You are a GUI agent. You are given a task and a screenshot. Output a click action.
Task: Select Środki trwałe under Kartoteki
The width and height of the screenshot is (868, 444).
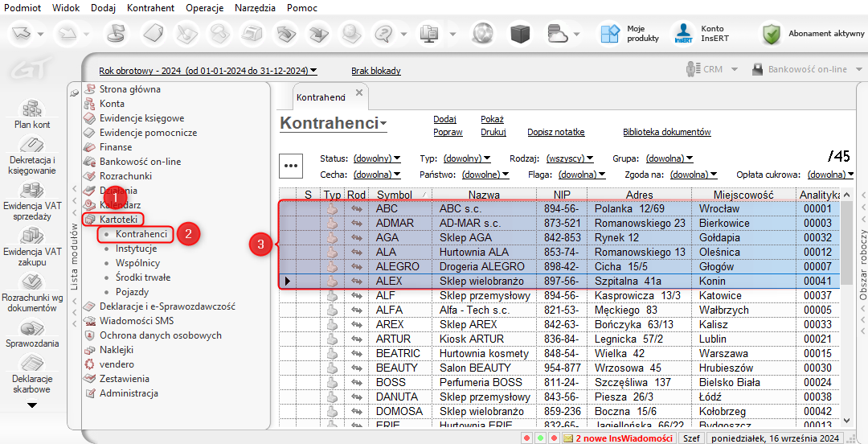pyautogui.click(x=144, y=277)
